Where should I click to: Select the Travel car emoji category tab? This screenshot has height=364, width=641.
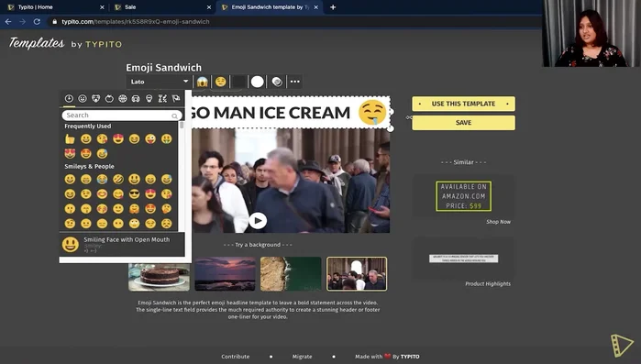coord(136,98)
